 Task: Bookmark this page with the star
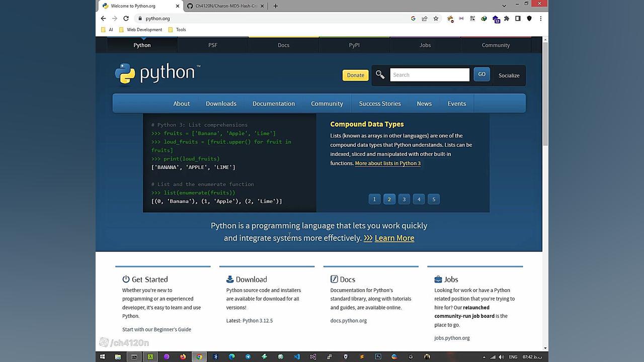[x=436, y=19]
